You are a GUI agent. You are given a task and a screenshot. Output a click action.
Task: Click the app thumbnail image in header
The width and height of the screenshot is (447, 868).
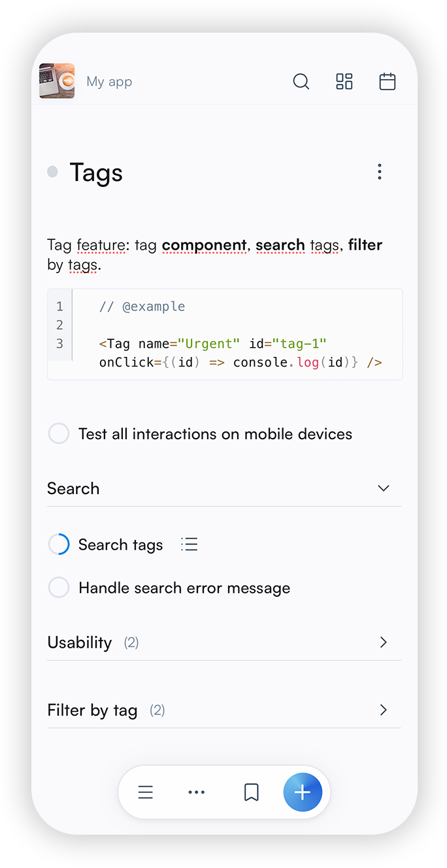pyautogui.click(x=57, y=81)
